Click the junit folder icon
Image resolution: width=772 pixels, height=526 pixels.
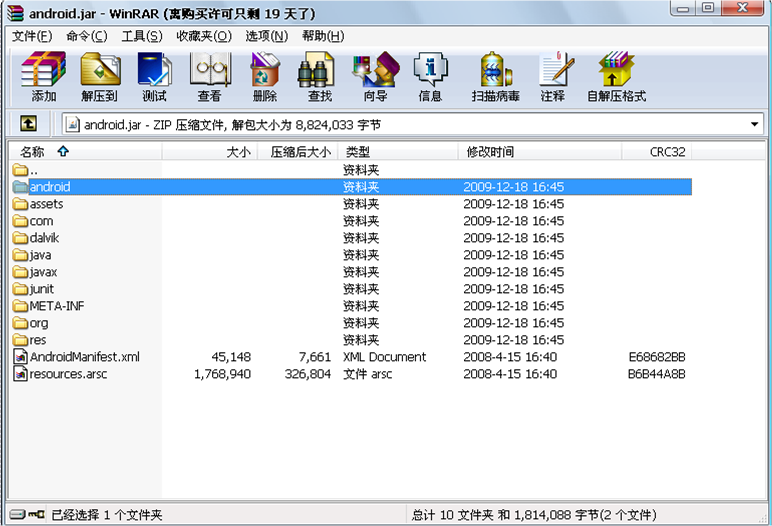click(20, 289)
